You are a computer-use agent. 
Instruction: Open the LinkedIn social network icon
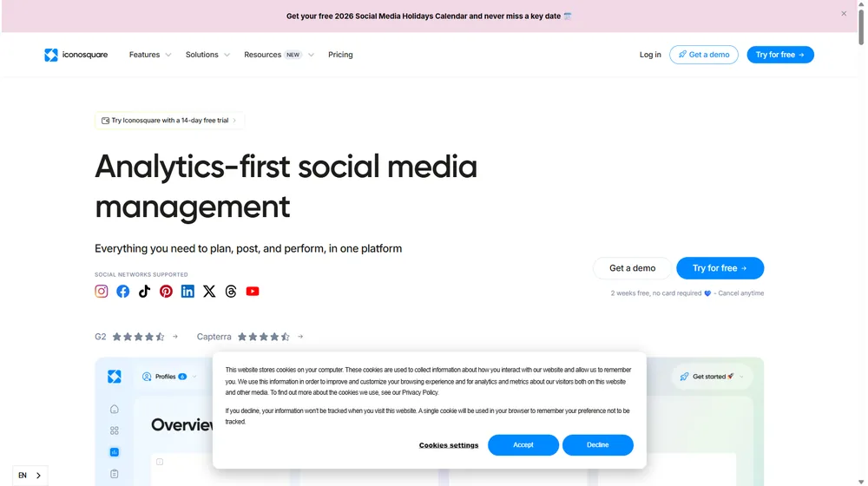(x=187, y=291)
